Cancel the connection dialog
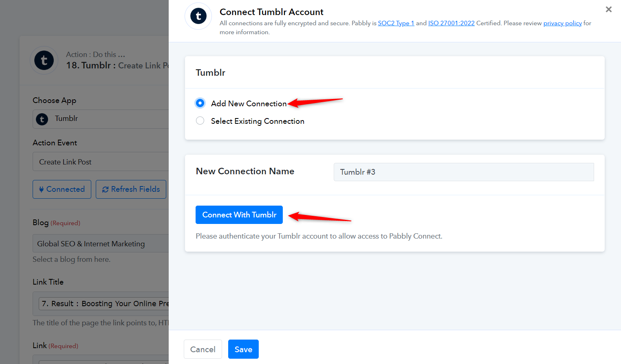The image size is (621, 364). click(203, 349)
